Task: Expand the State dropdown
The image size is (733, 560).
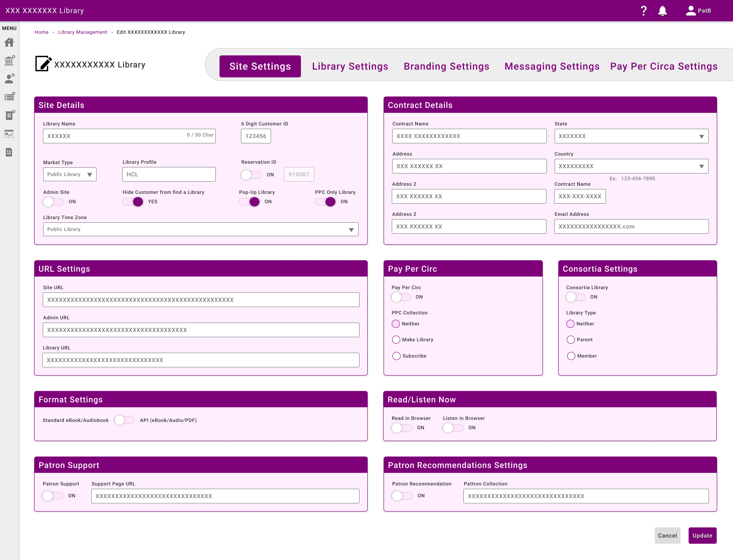Action: click(631, 136)
